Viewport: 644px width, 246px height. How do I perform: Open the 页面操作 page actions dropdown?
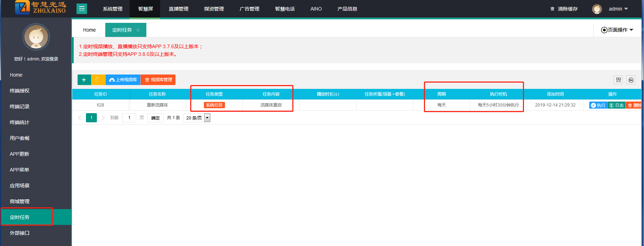pos(617,30)
